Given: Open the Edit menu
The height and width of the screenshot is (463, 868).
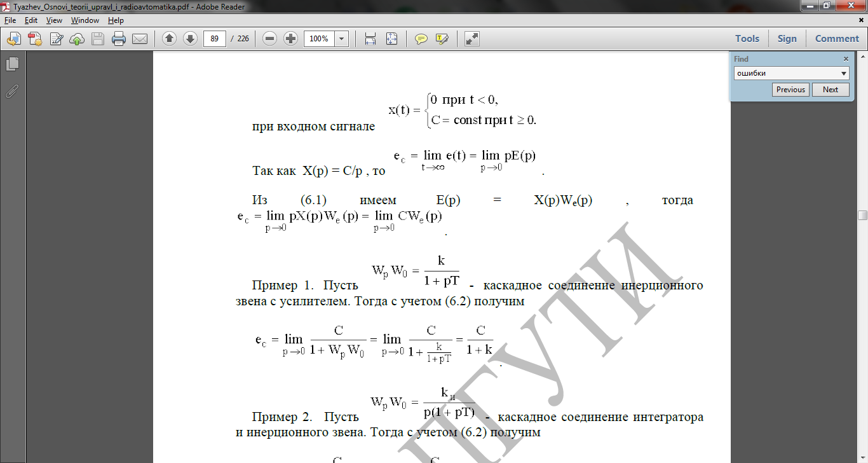Looking at the screenshot, I should tap(31, 20).
